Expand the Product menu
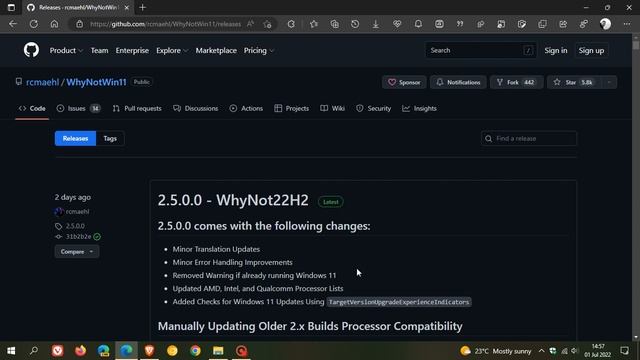The width and height of the screenshot is (640, 360). coord(66,51)
